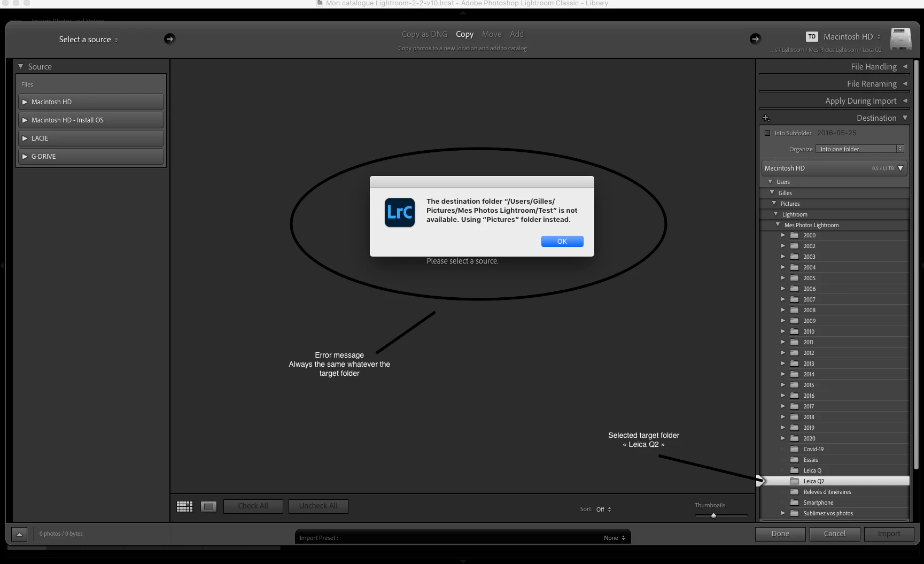Switch to grid view icon

point(184,506)
